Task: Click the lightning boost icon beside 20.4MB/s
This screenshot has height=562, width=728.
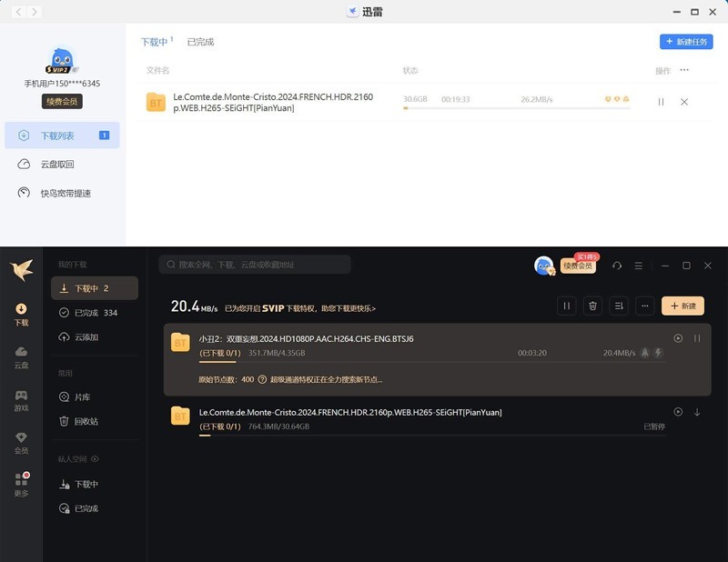Action: [657, 353]
